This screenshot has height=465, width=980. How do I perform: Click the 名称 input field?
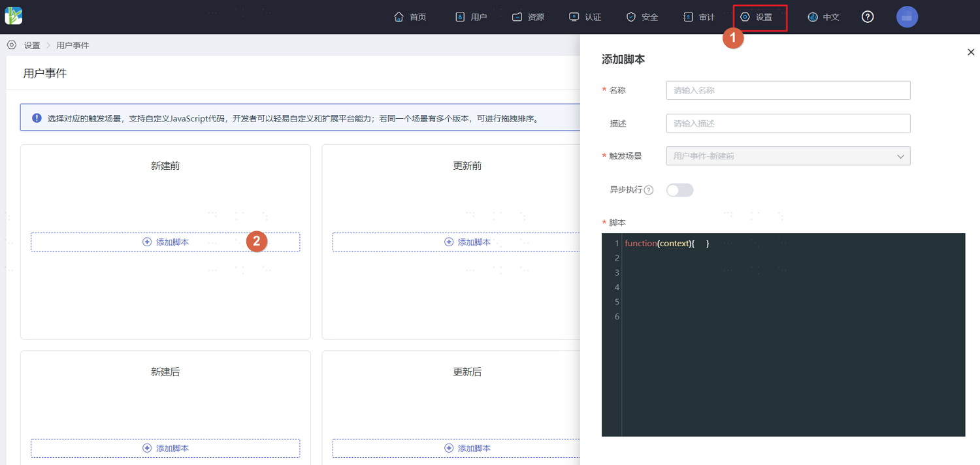[788, 90]
